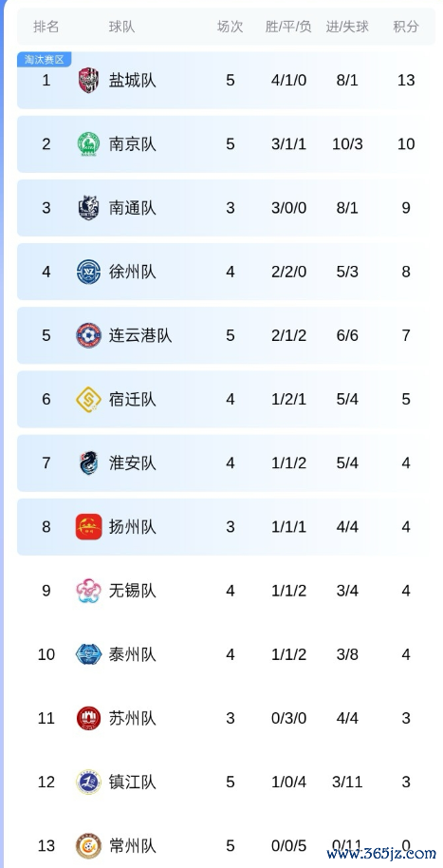443x868 pixels.
Task: Click the 盐城队 team logo
Action: pos(88,81)
